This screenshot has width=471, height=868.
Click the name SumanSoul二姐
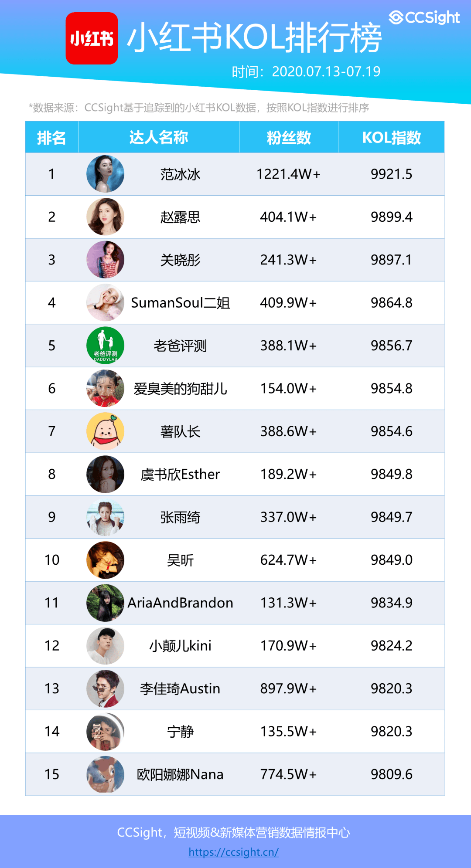point(180,302)
